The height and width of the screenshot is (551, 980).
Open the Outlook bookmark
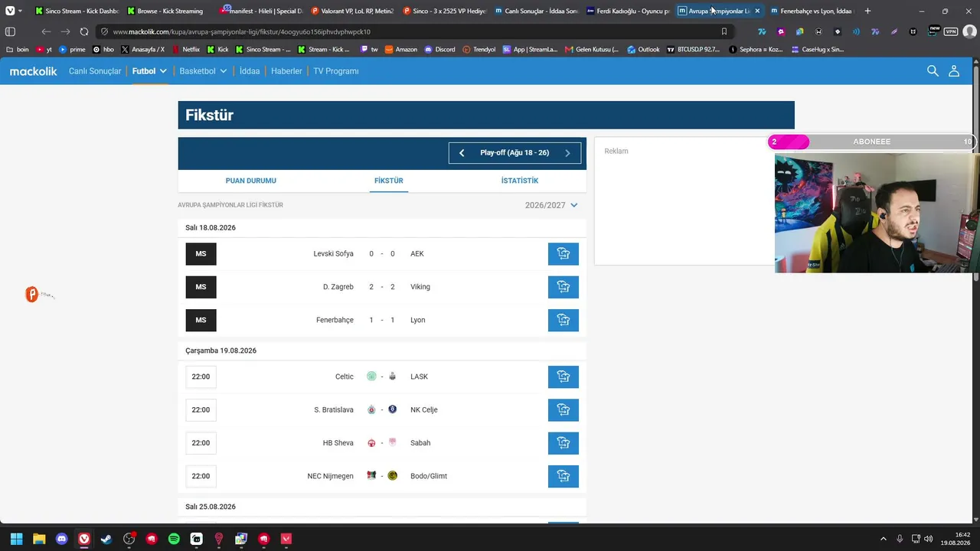pyautogui.click(x=643, y=50)
